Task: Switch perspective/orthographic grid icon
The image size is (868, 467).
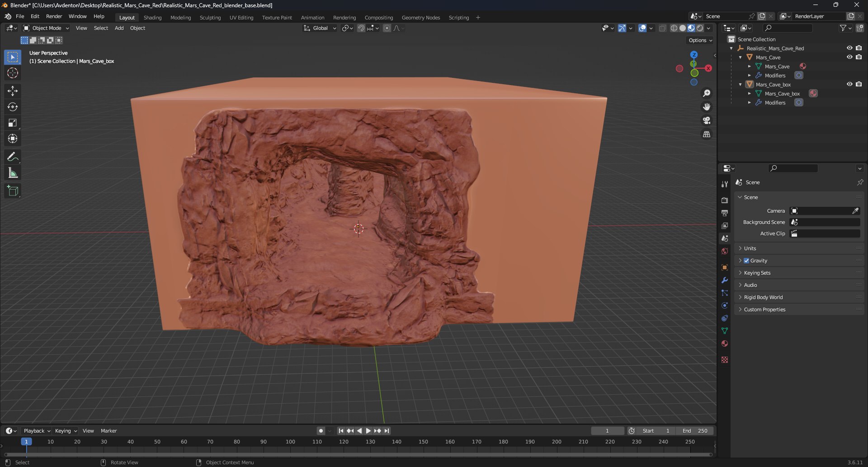Action: 707,134
